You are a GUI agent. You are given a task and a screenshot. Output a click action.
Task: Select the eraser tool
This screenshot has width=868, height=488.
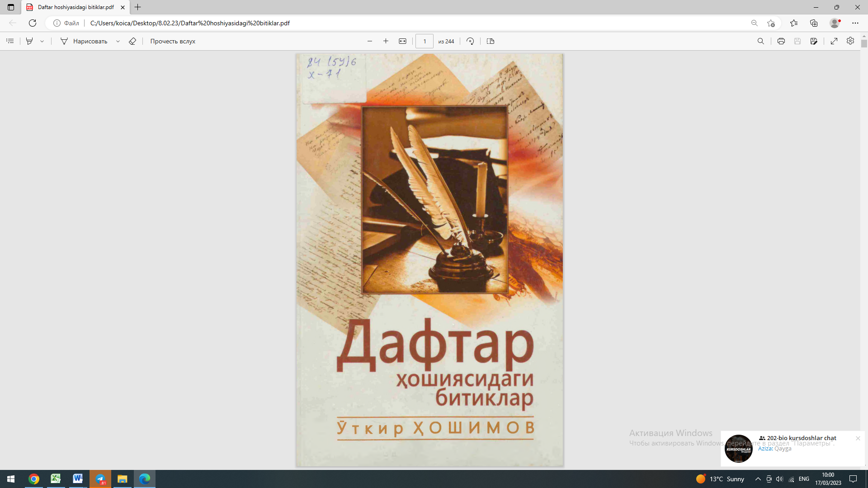(132, 41)
